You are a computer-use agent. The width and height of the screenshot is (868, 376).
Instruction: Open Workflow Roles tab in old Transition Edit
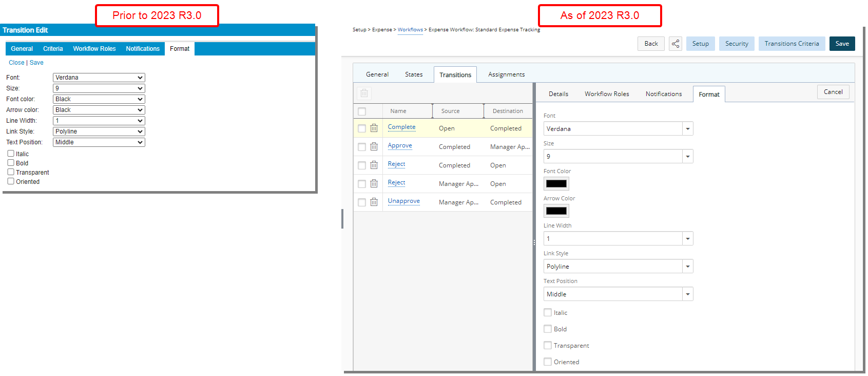pyautogui.click(x=94, y=49)
